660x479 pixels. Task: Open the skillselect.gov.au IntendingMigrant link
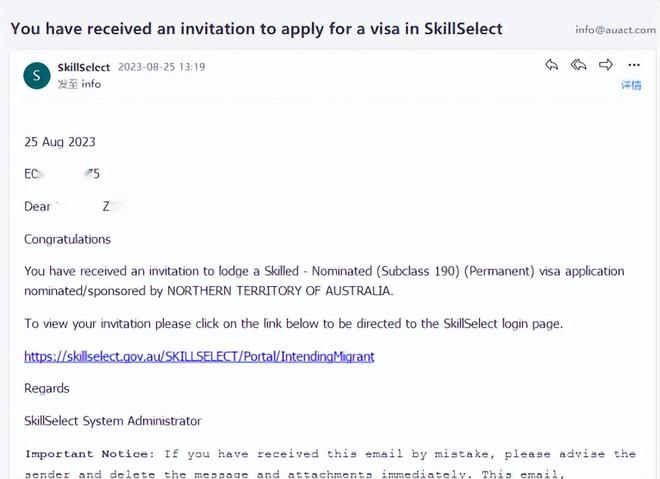coord(199,356)
